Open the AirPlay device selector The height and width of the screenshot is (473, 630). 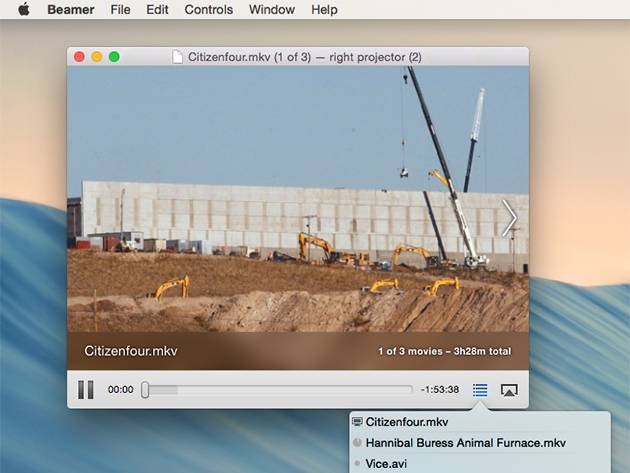coord(509,390)
